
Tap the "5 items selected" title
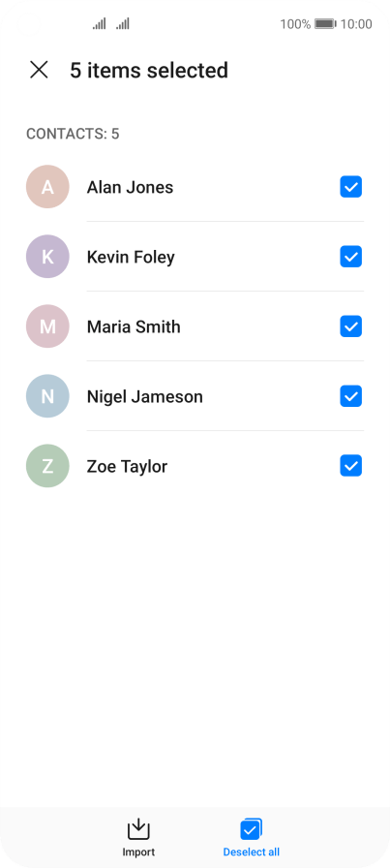[x=149, y=71]
